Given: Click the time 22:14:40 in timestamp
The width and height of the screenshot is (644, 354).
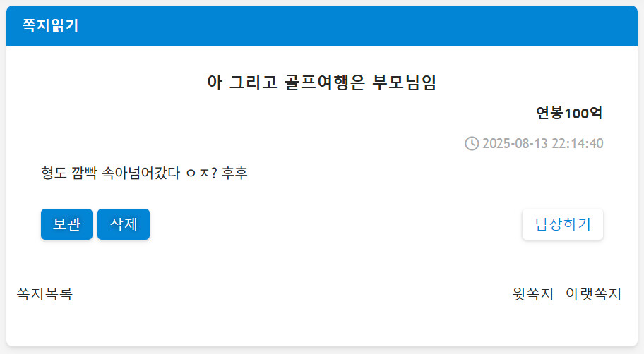Looking at the screenshot, I should (x=579, y=144).
